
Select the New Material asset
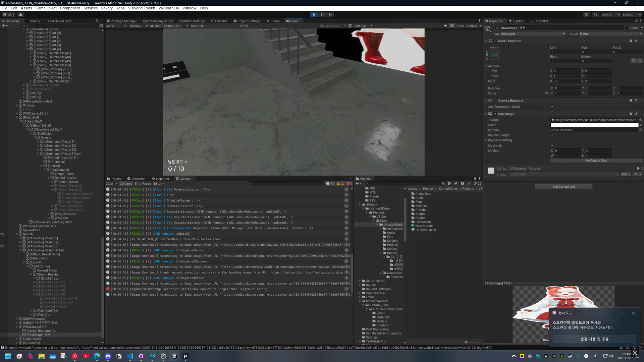(x=423, y=226)
